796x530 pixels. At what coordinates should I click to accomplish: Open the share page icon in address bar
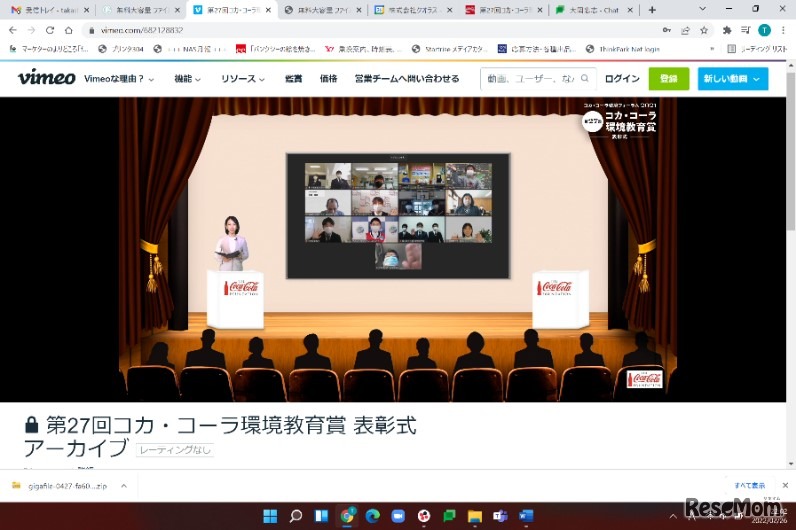coord(685,30)
